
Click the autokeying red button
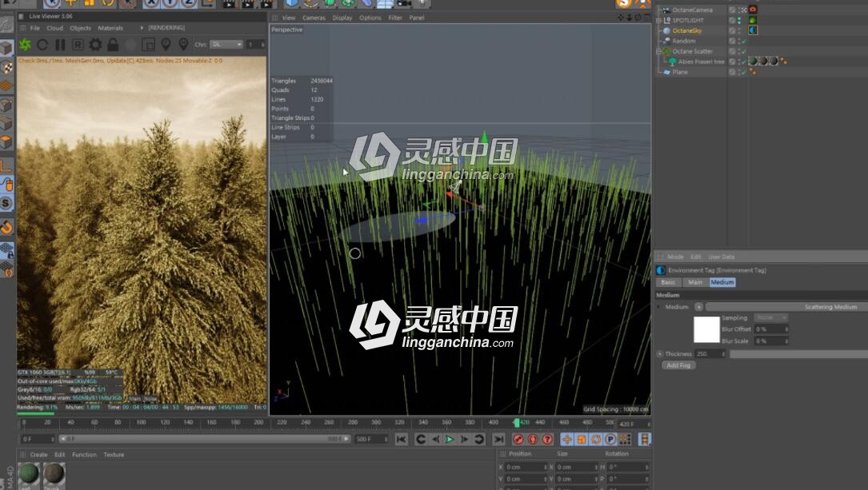pos(533,439)
